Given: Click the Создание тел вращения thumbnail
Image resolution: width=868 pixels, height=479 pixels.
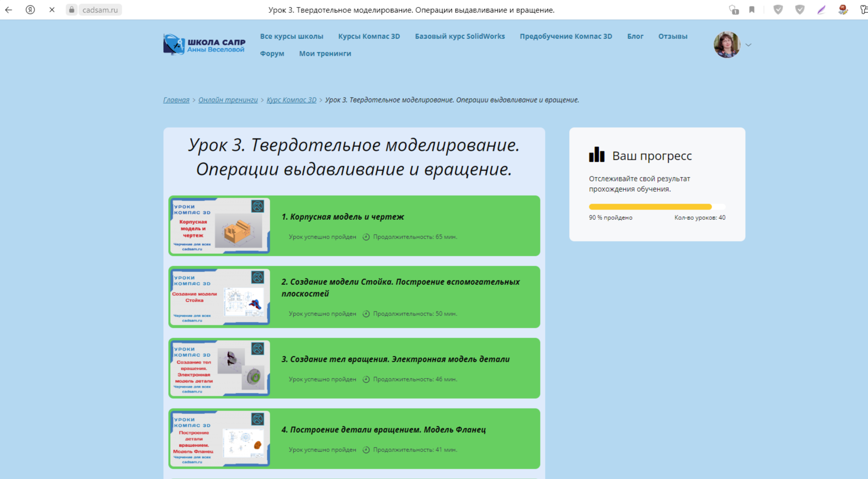Looking at the screenshot, I should pyautogui.click(x=220, y=368).
